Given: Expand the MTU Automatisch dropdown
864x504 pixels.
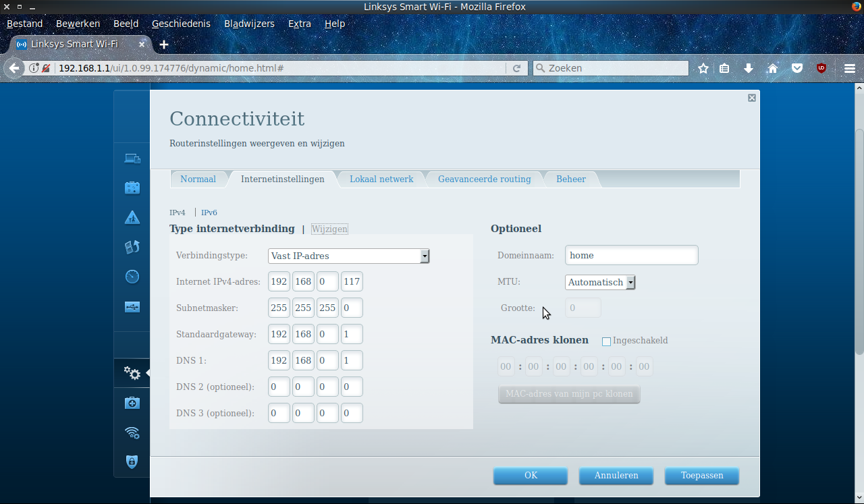Looking at the screenshot, I should pos(600,282).
